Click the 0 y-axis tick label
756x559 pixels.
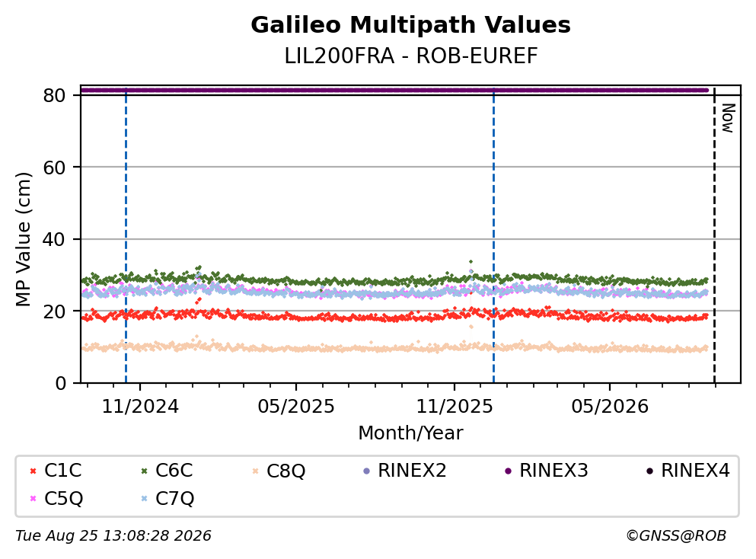point(60,383)
